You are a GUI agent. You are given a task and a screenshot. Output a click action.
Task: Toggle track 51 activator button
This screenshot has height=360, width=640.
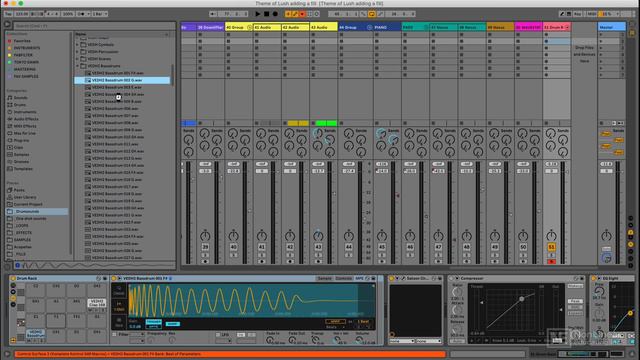point(551,247)
